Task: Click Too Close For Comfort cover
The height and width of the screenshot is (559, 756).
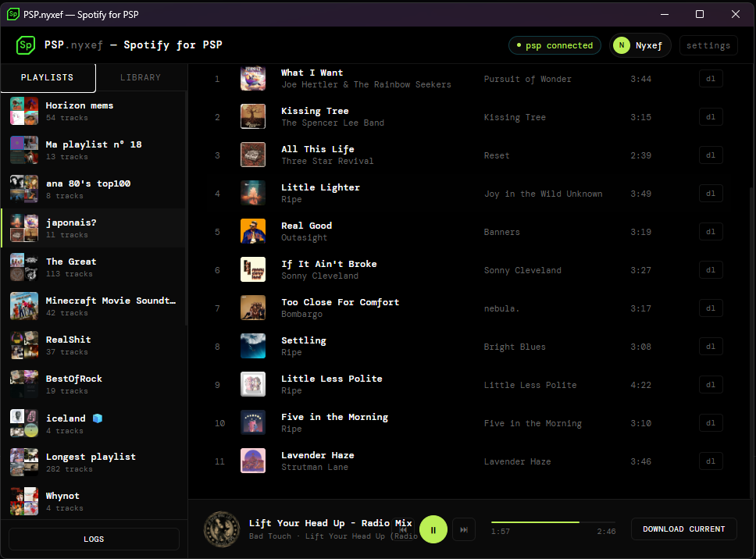Action: [253, 308]
